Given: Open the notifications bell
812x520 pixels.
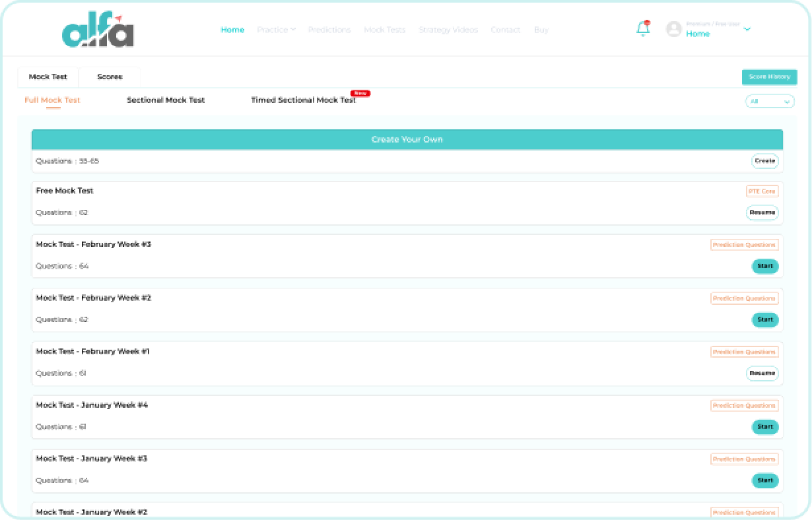Looking at the screenshot, I should (x=642, y=29).
